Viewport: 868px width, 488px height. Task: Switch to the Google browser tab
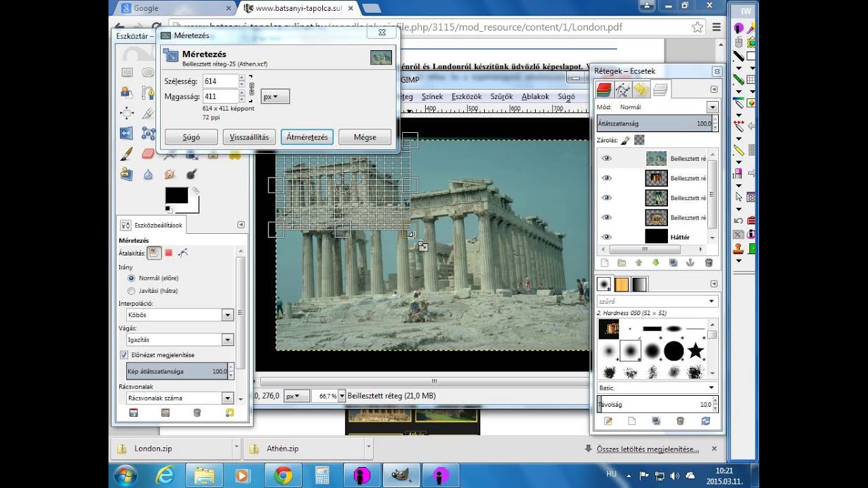(x=174, y=8)
